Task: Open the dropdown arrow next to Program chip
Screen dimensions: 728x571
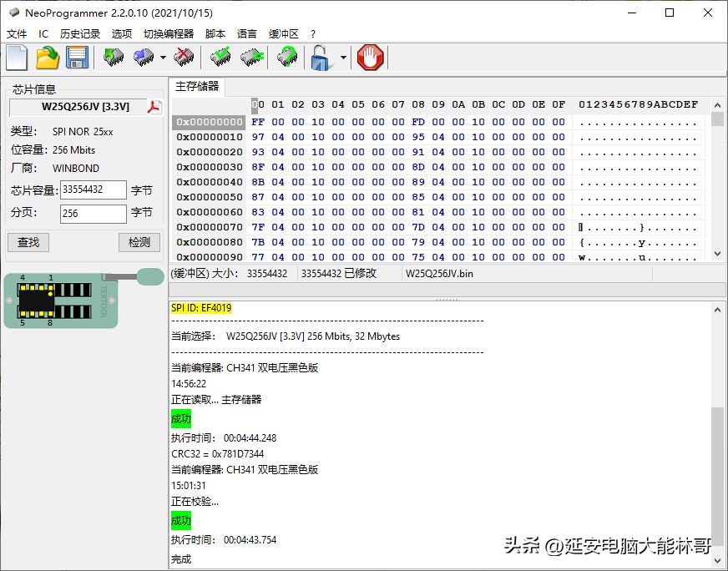Action: pos(163,58)
